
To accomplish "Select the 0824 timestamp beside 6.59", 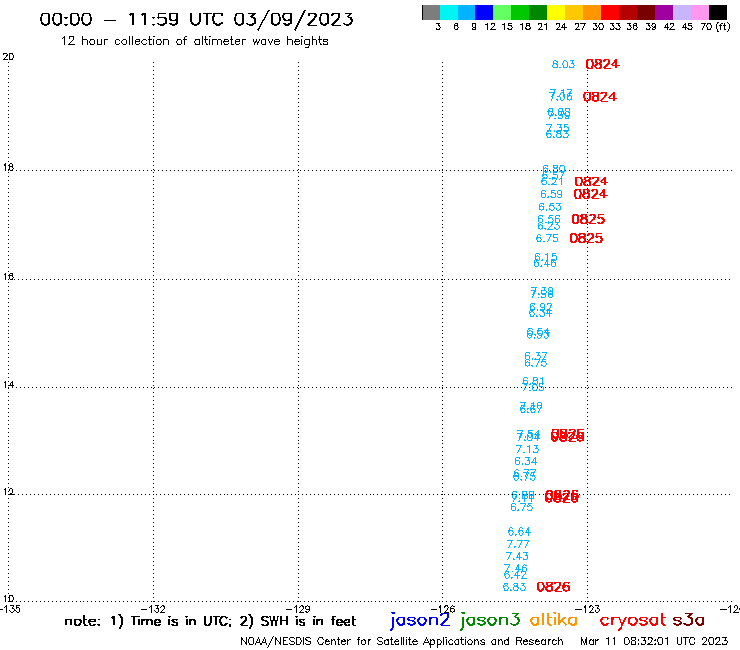I will 590,194.
